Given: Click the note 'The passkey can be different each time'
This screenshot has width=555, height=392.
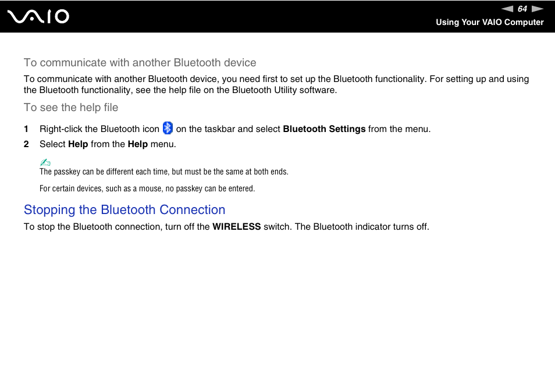Looking at the screenshot, I should 164,172.
